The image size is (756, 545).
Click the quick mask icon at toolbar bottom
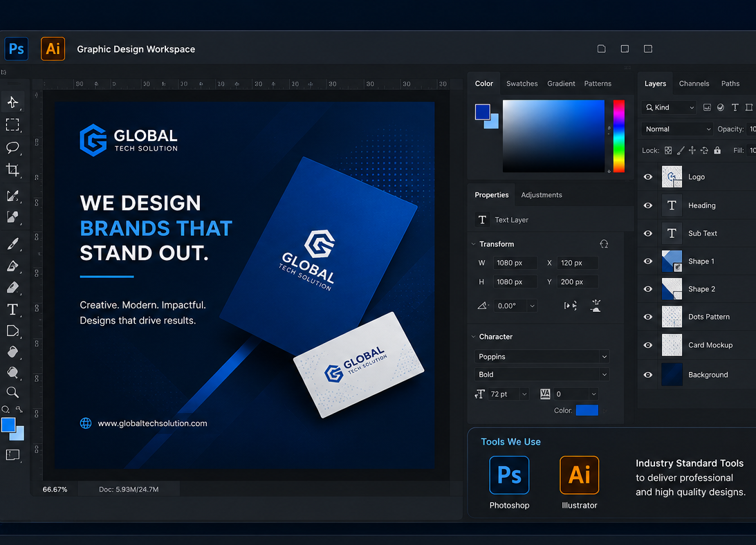(x=12, y=455)
